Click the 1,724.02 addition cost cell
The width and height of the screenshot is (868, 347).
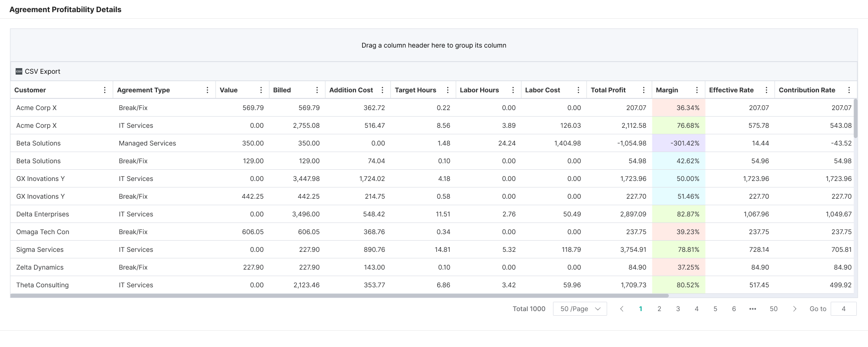(358, 179)
